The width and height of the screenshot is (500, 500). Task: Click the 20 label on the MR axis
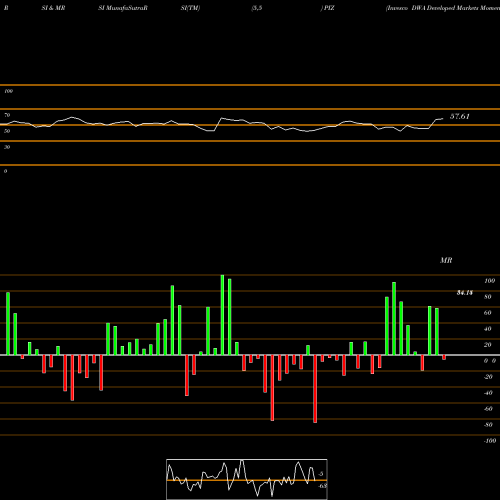click(x=487, y=345)
